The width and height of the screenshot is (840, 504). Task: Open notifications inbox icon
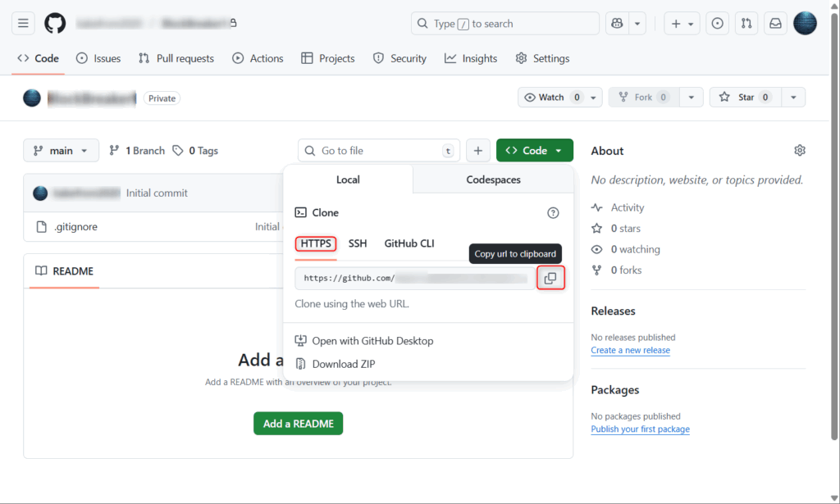[774, 24]
